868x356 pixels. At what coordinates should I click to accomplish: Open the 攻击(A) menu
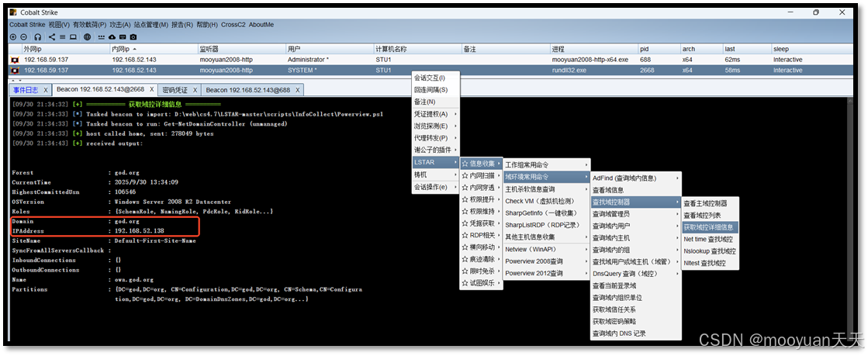120,25
